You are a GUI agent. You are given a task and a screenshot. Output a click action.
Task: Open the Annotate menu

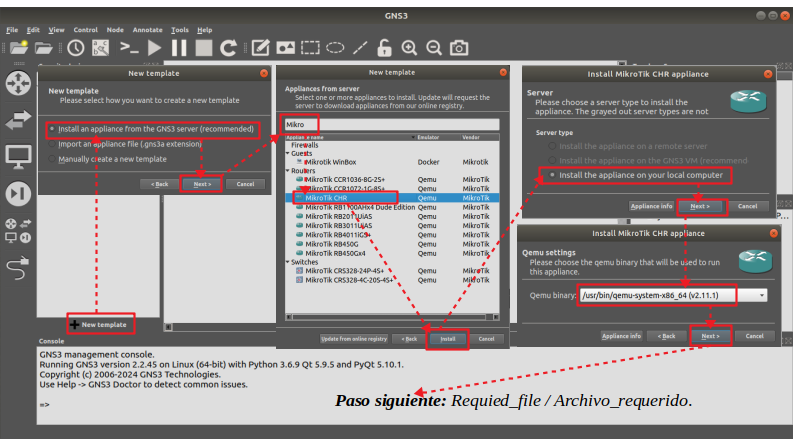[x=147, y=30]
